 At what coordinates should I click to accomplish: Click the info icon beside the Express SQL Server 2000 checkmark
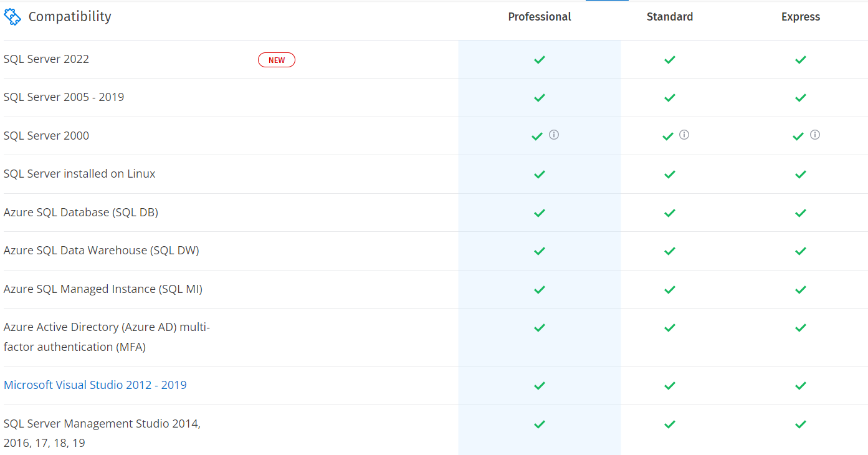click(x=815, y=135)
